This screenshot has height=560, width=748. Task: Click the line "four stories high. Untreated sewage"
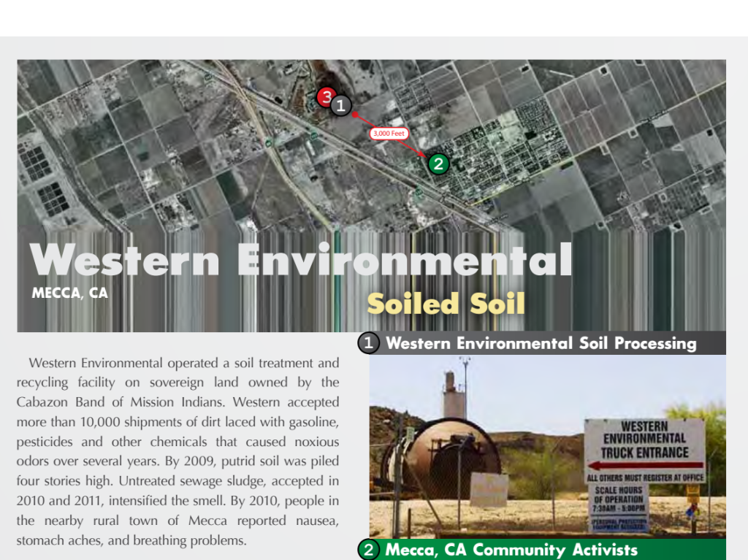(141, 481)
